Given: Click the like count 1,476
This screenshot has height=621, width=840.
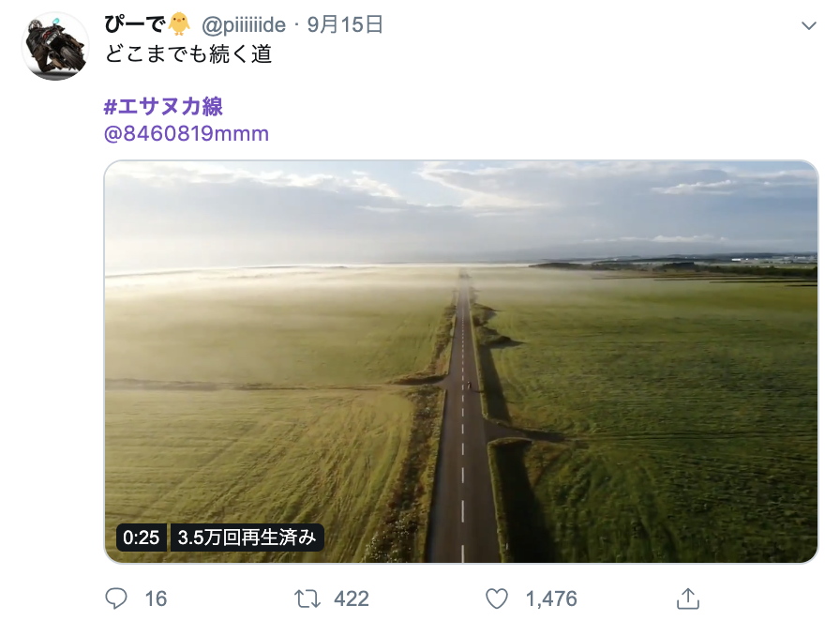Looking at the screenshot, I should tap(551, 598).
